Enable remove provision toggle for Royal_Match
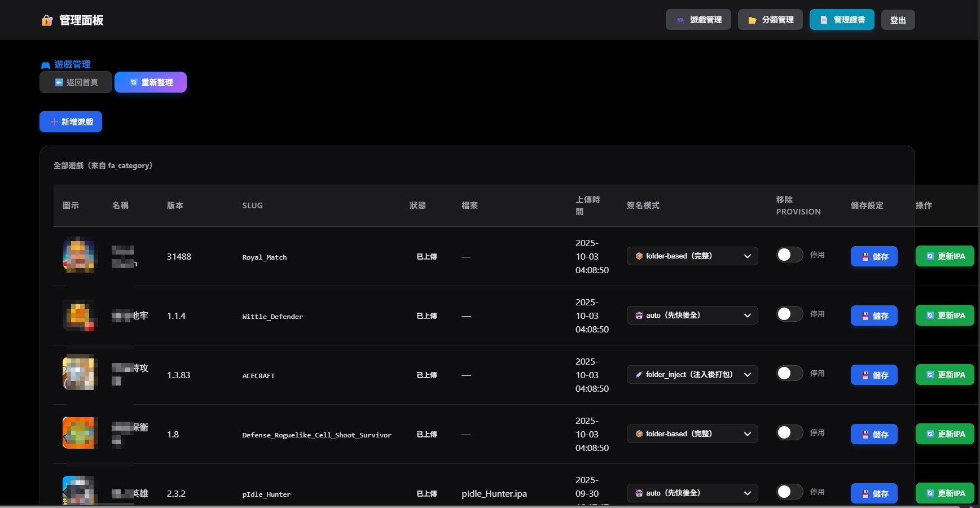Image resolution: width=980 pixels, height=508 pixels. click(789, 255)
